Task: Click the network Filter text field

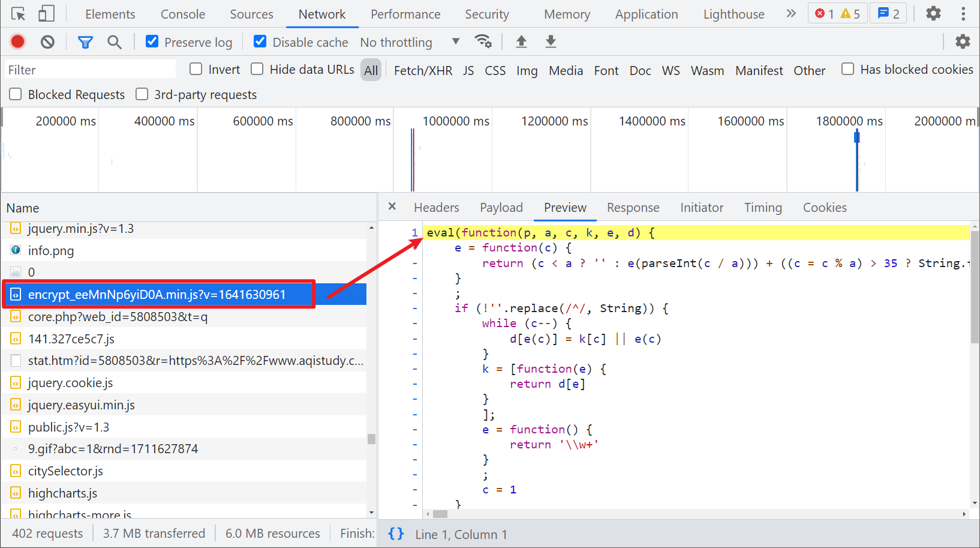Action: (90, 70)
